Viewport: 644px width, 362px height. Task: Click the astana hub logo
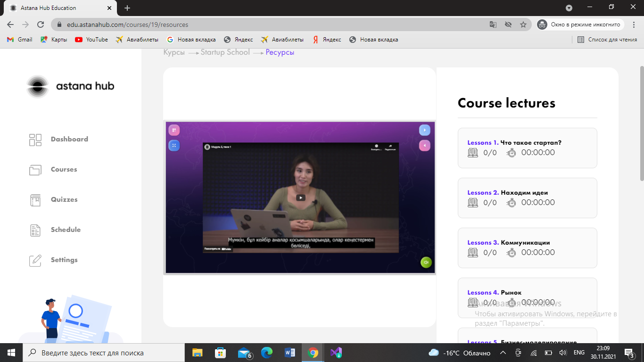[x=70, y=86]
